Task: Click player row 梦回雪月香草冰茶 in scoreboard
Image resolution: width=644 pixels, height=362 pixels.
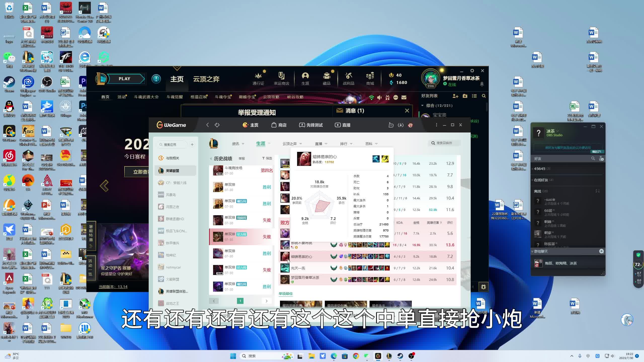Action: click(368, 280)
